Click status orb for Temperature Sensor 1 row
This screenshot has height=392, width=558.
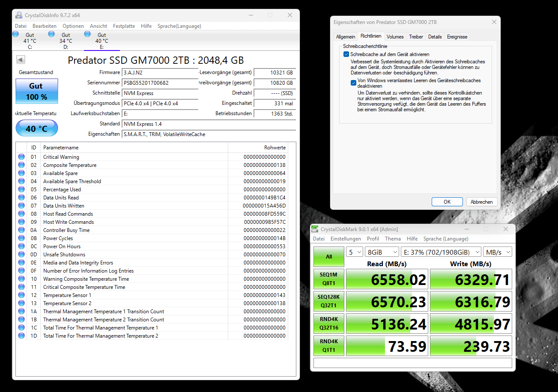pos(21,295)
